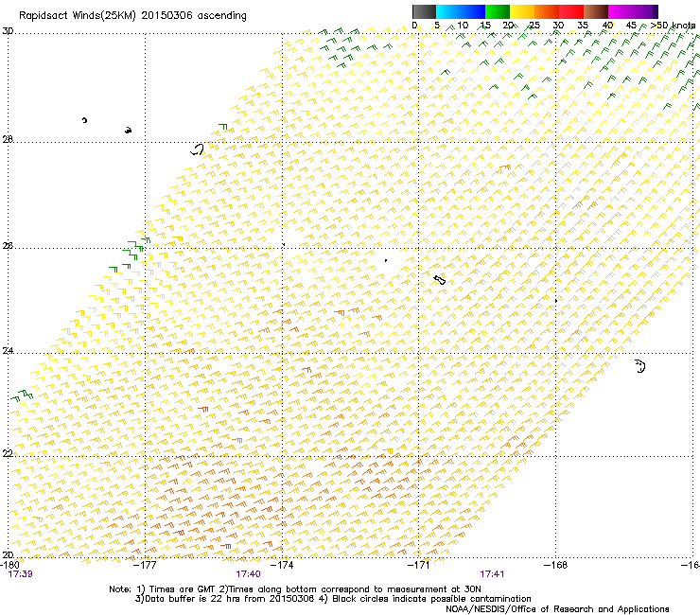
Task: Select the yellow 20-25 knots color segment
Action: click(522, 11)
